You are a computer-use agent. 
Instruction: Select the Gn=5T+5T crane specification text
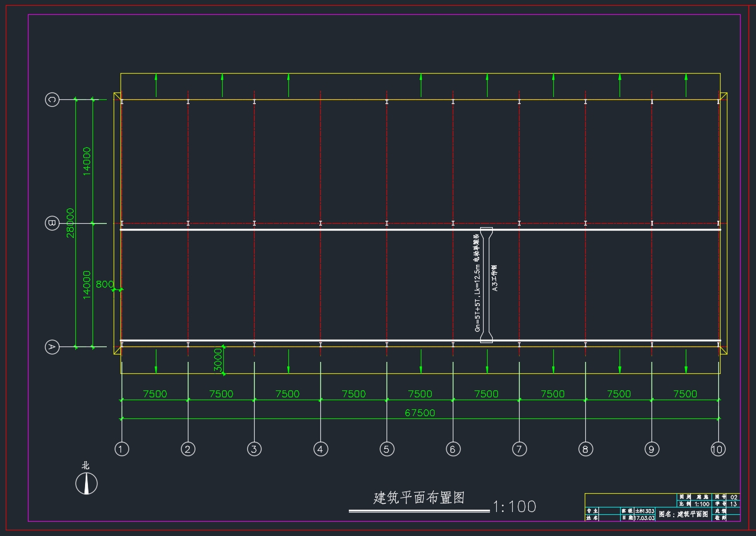pyautogui.click(x=477, y=283)
